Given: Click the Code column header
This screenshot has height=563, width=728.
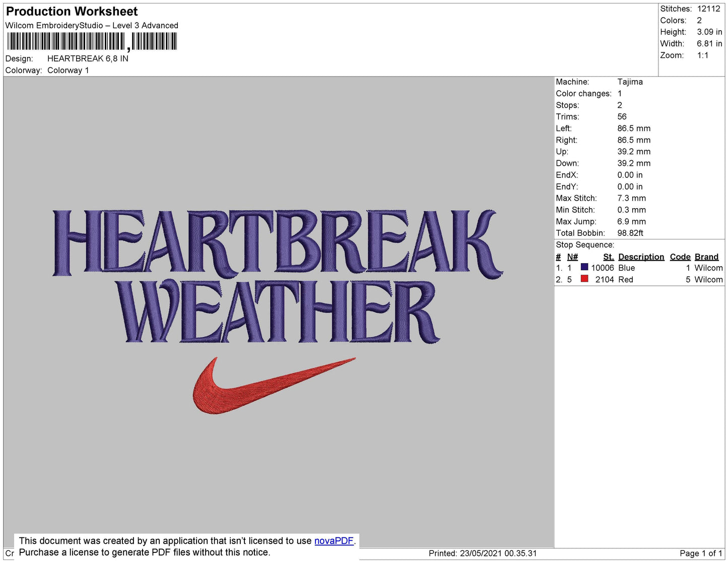Looking at the screenshot, I should pyautogui.click(x=680, y=257).
